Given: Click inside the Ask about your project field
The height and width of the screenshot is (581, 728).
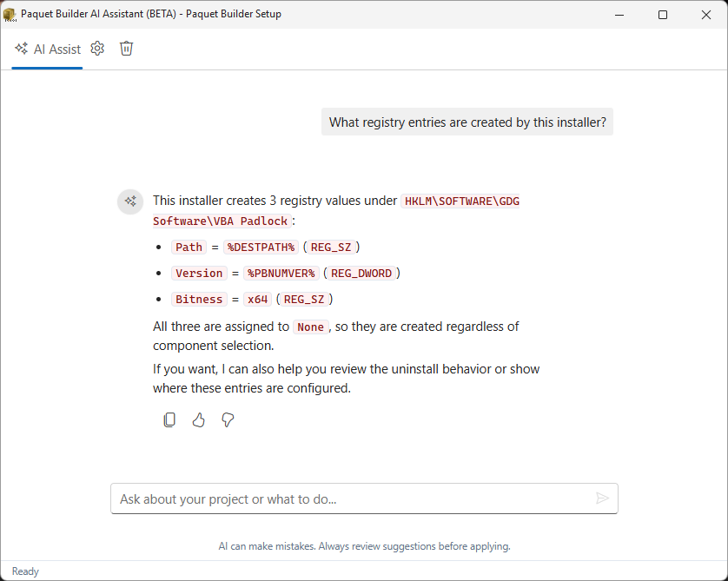Looking at the screenshot, I should click(x=347, y=498).
